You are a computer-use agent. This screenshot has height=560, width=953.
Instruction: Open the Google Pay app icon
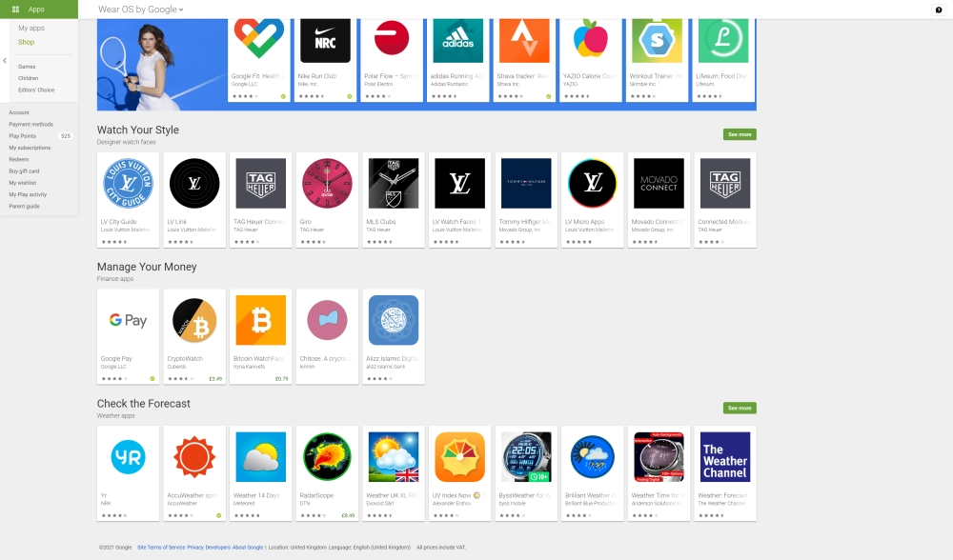[x=129, y=320]
